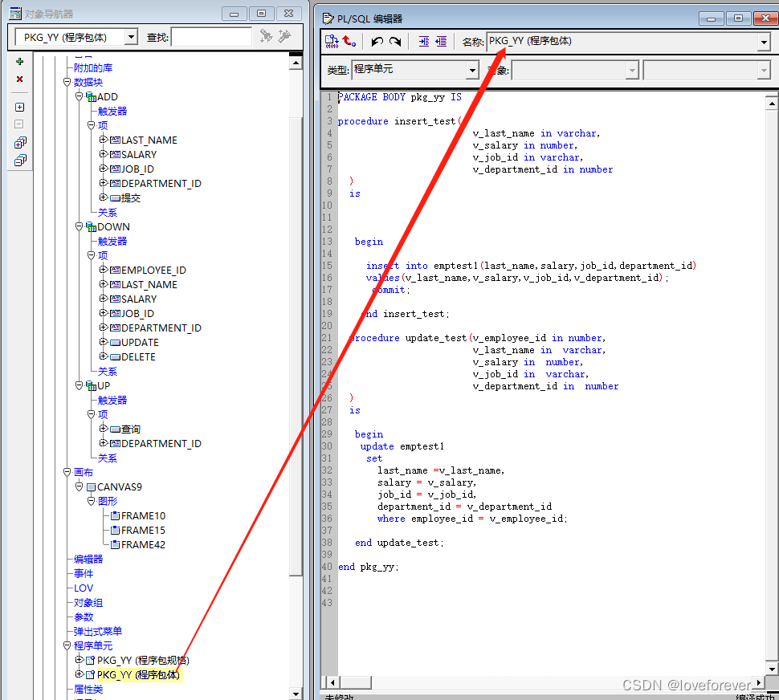
Task: Delete selected object using the red X icon
Action: (x=19, y=79)
